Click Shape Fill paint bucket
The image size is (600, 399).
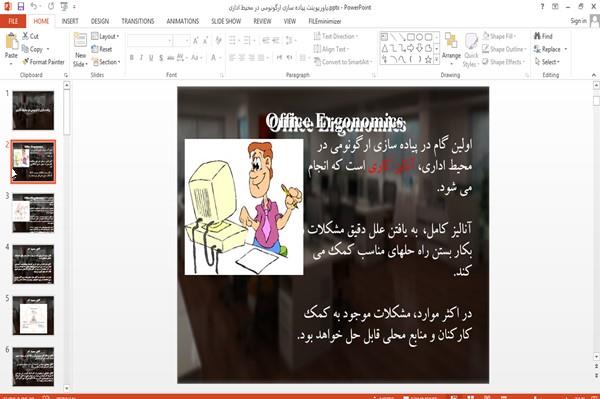coord(486,36)
